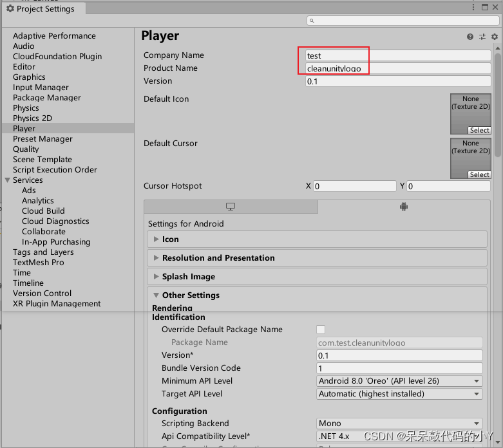Open Version Control settings
This screenshot has width=503, height=448.
tap(42, 293)
